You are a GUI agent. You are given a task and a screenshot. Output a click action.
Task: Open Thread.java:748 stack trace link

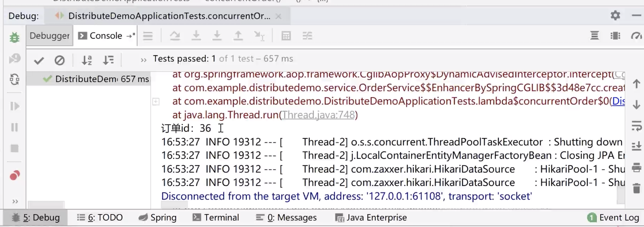tap(318, 115)
